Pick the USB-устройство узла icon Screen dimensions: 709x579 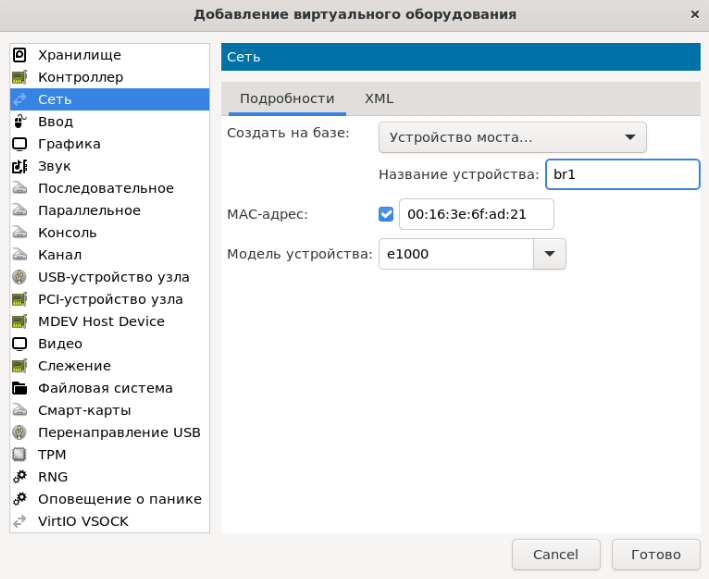[x=19, y=277]
